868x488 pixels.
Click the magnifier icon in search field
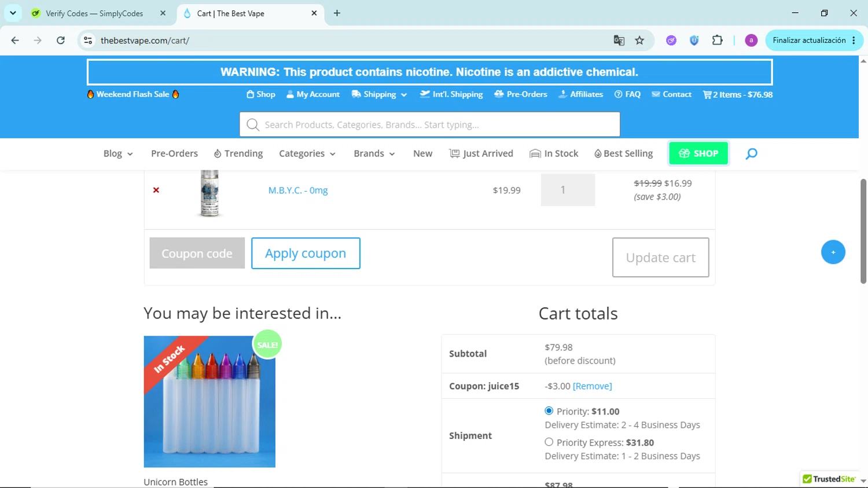click(x=253, y=124)
